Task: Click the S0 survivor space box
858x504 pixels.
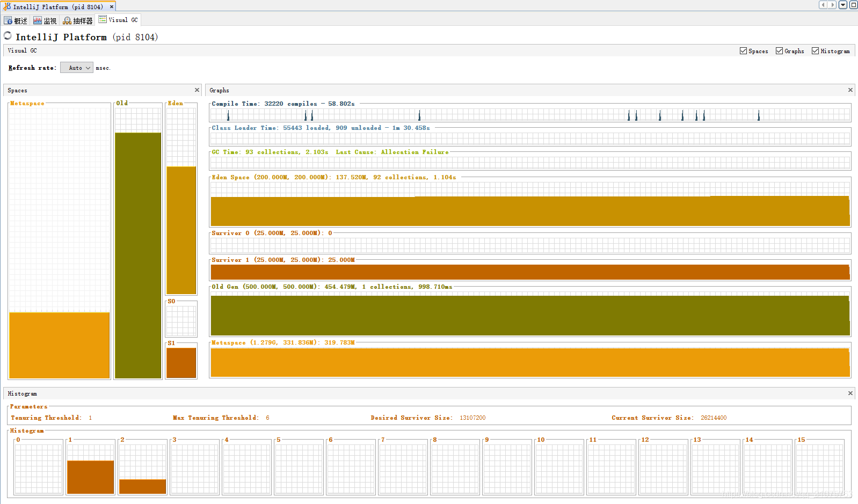Action: (181, 320)
